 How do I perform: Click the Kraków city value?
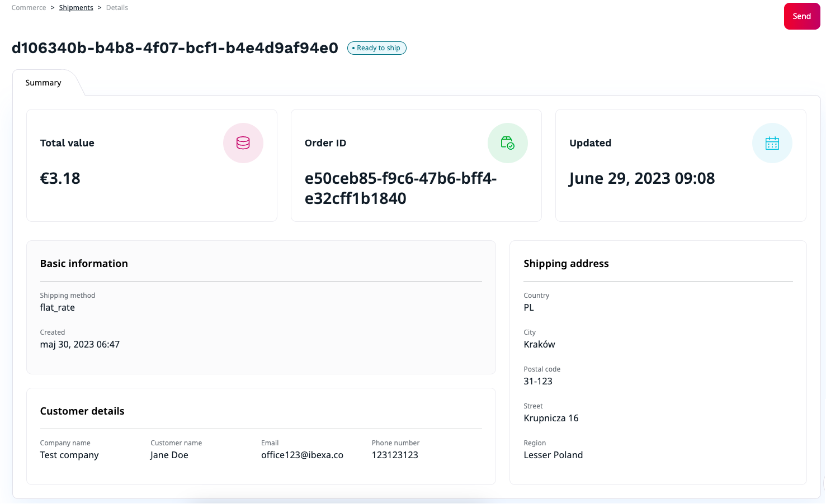click(x=539, y=345)
